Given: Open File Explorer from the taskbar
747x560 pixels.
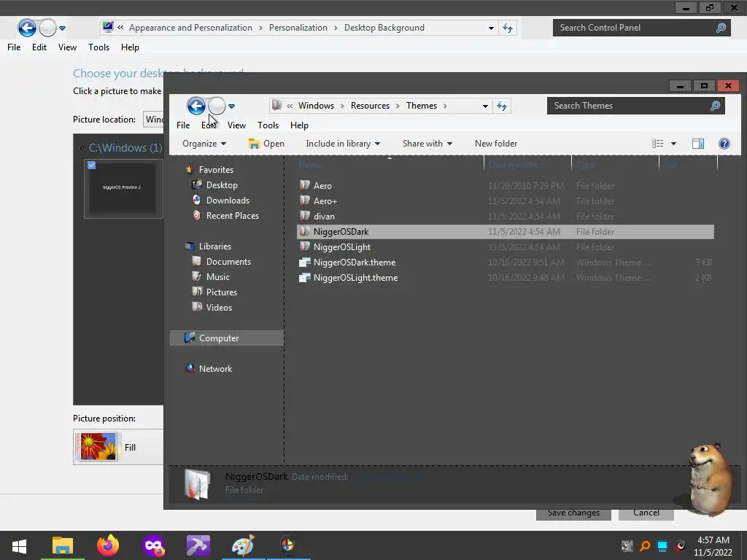Looking at the screenshot, I should (63, 545).
